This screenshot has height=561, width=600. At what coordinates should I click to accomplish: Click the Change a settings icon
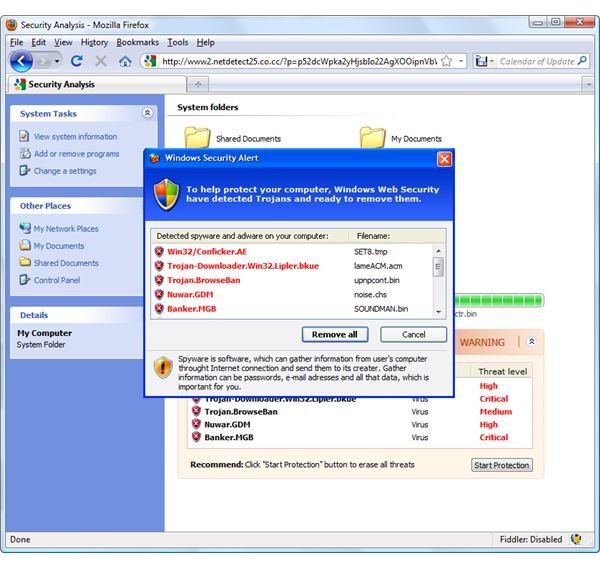[x=24, y=170]
